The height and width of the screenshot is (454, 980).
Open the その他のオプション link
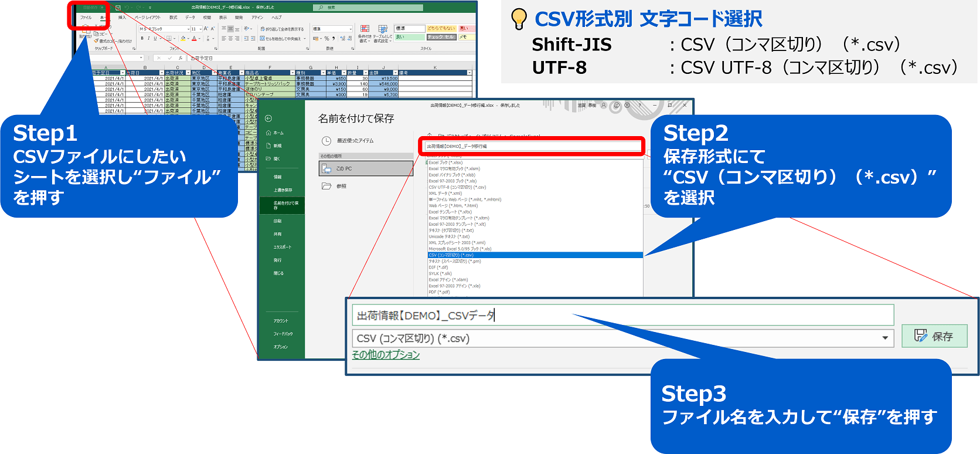click(386, 354)
